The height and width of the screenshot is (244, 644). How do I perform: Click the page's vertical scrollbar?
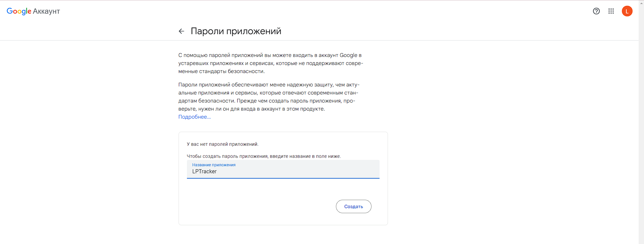641,122
